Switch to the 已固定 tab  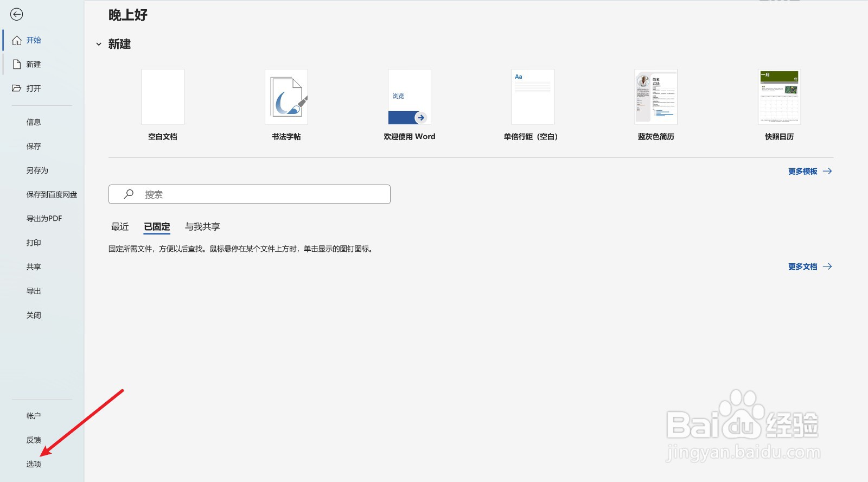pos(157,226)
